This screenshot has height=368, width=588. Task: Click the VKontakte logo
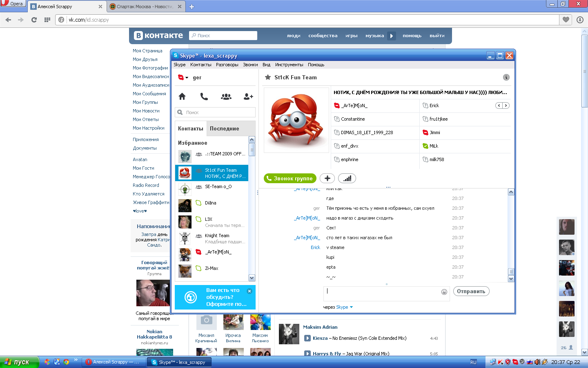(x=158, y=36)
